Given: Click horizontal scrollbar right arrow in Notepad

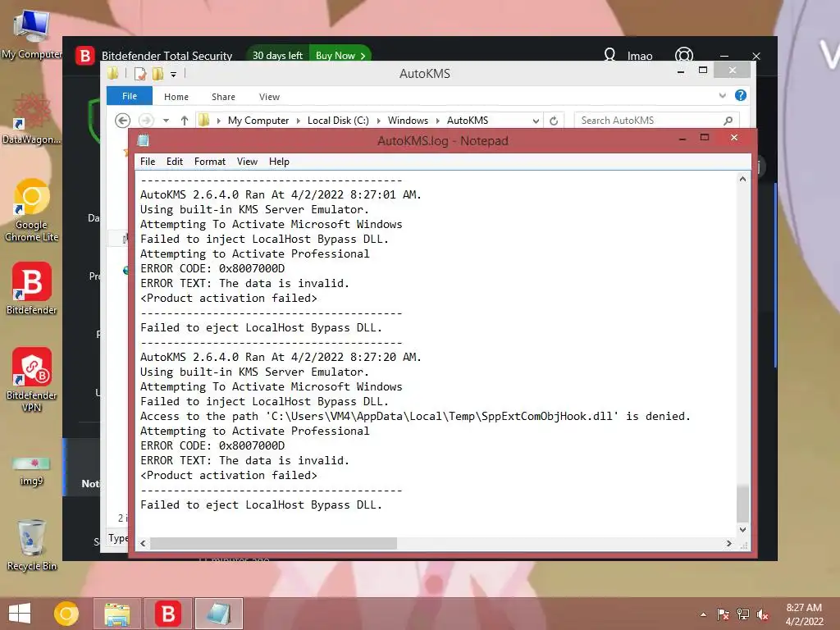Looking at the screenshot, I should click(728, 543).
